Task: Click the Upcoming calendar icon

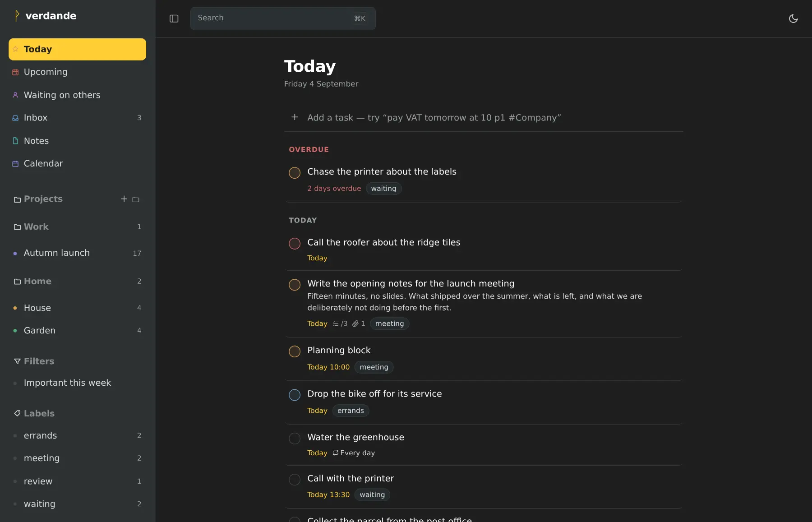Action: point(15,72)
